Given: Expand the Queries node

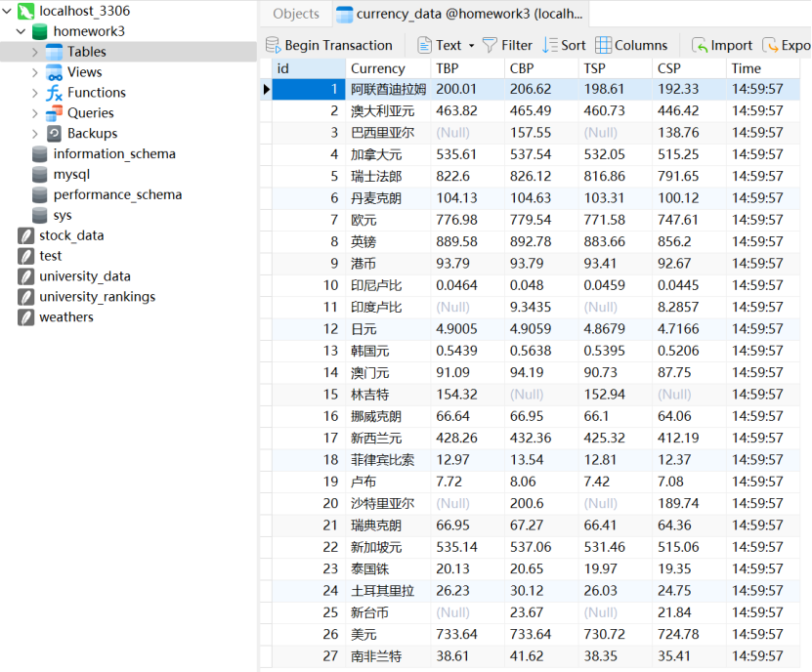Looking at the screenshot, I should pos(35,113).
